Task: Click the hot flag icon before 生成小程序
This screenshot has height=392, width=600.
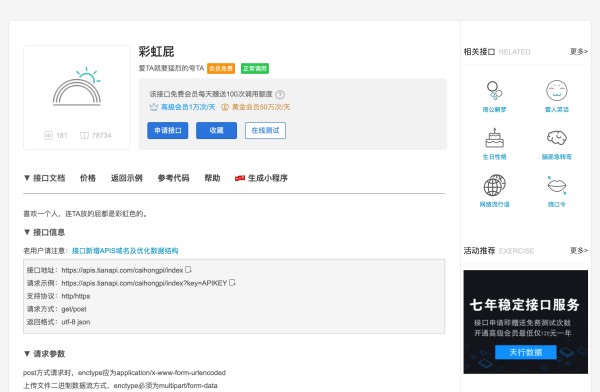Action: tap(240, 178)
